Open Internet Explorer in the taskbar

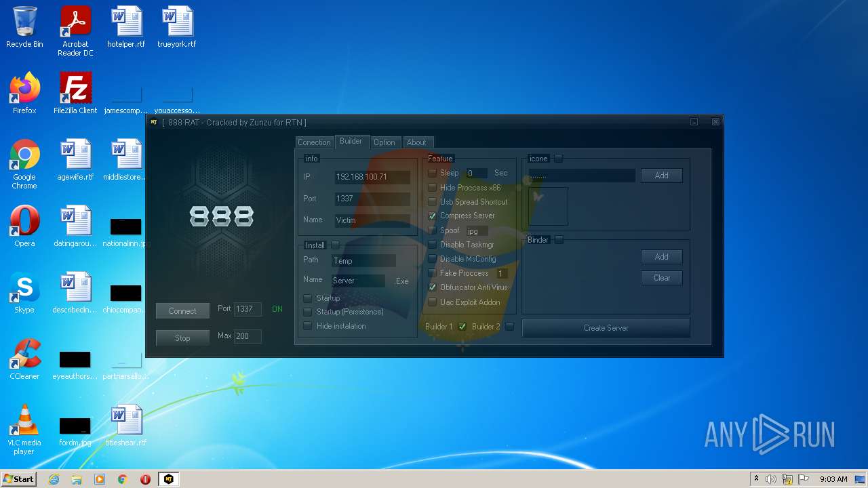pyautogui.click(x=54, y=479)
